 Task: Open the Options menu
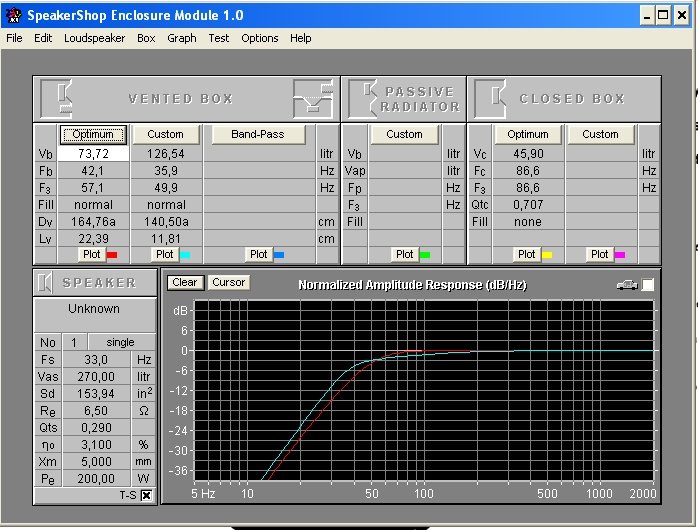260,38
